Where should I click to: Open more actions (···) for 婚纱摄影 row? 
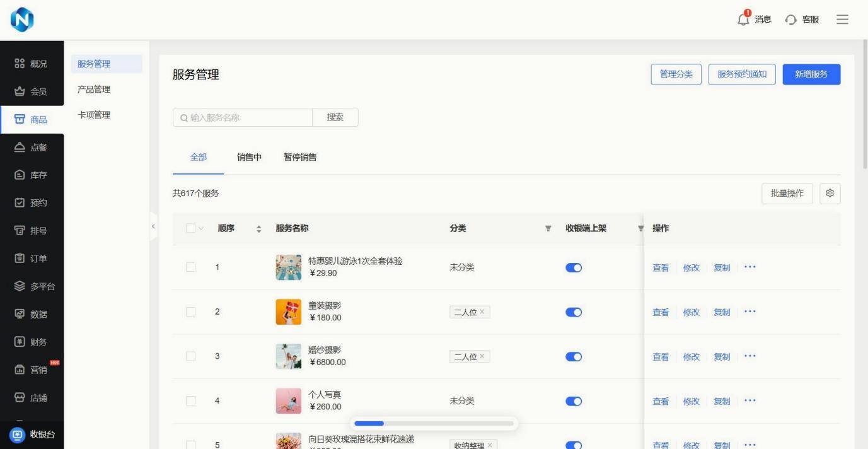749,356
